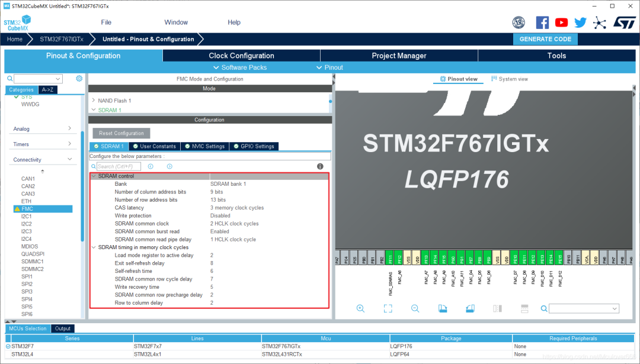Click the pin search magnifier icon
The width and height of the screenshot is (640, 364).
tap(543, 308)
